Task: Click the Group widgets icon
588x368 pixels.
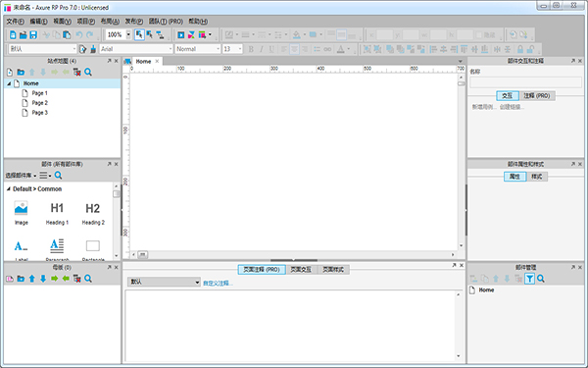Action: pos(367,49)
